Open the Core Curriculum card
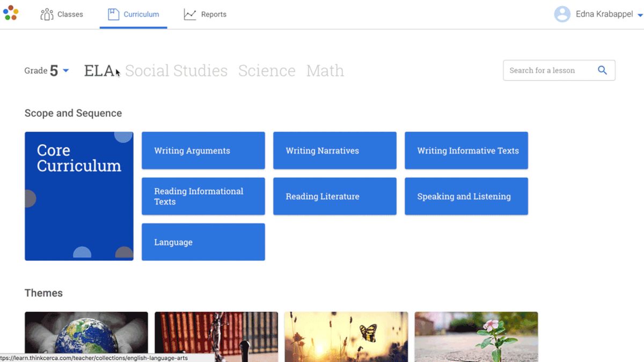Image resolution: width=644 pixels, height=362 pixels. tap(79, 196)
